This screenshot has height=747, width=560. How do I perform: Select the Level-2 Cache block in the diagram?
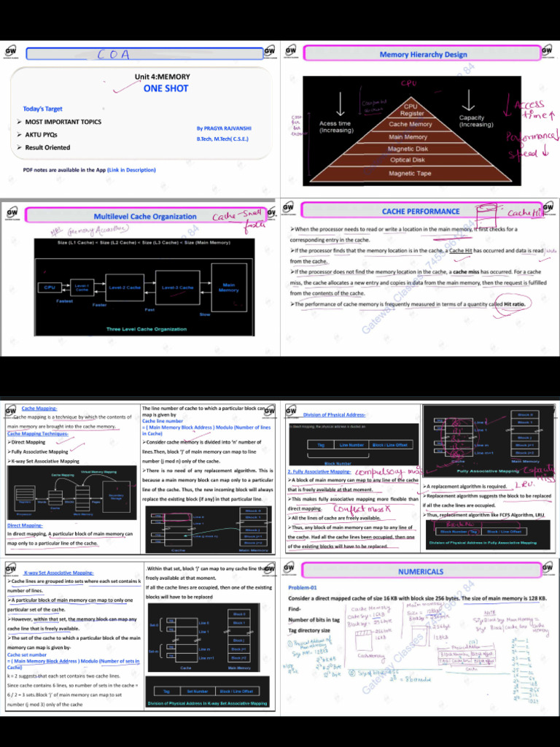(x=124, y=287)
